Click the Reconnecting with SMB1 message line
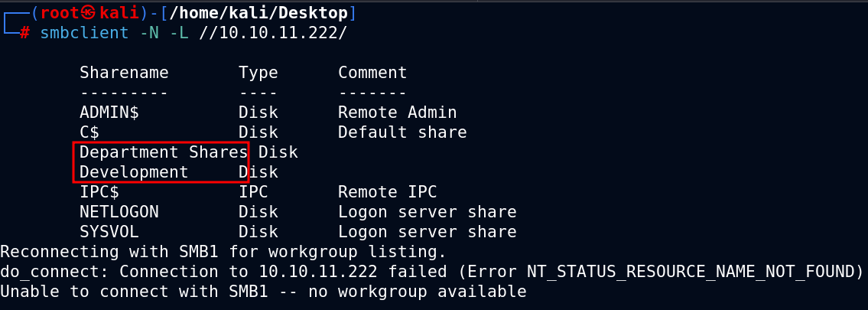 223,252
